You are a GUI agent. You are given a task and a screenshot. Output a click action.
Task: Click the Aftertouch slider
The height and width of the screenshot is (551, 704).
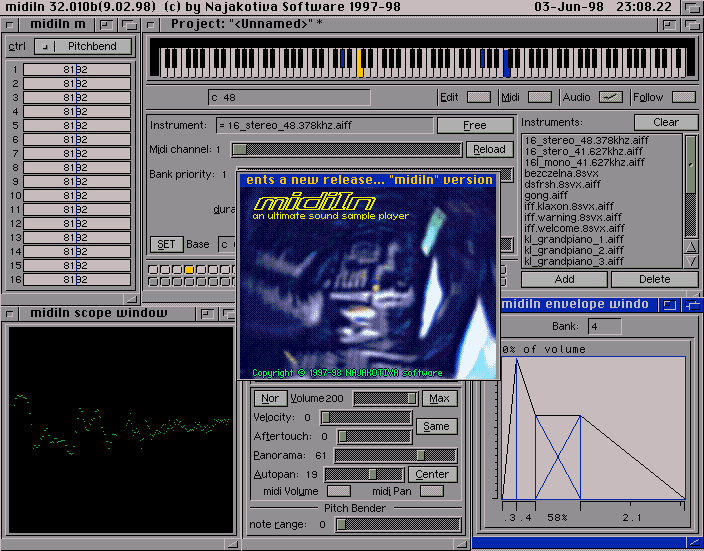point(375,436)
